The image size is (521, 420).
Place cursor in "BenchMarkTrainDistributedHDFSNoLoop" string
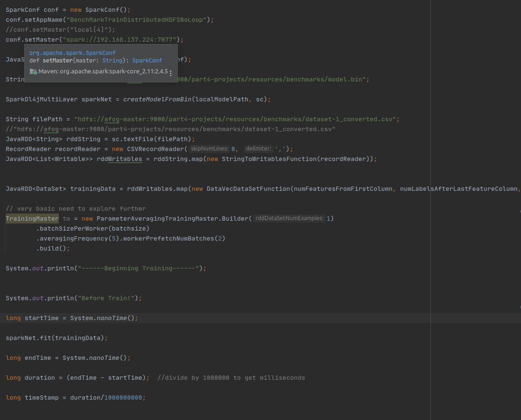tap(137, 19)
